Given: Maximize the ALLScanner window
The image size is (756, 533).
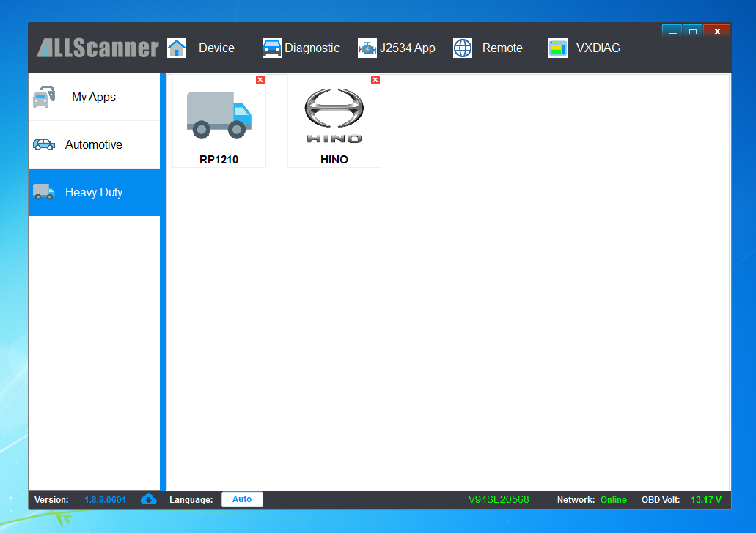Looking at the screenshot, I should [x=693, y=32].
